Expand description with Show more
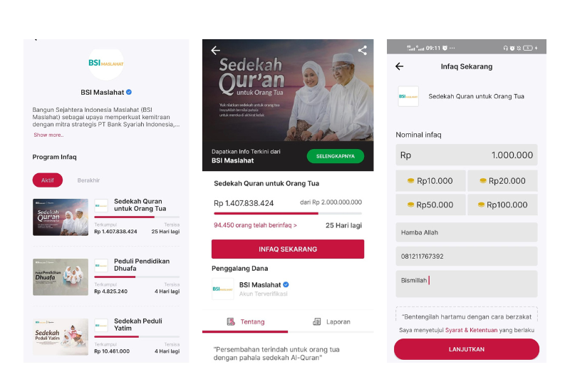570x392 pixels. [x=48, y=135]
